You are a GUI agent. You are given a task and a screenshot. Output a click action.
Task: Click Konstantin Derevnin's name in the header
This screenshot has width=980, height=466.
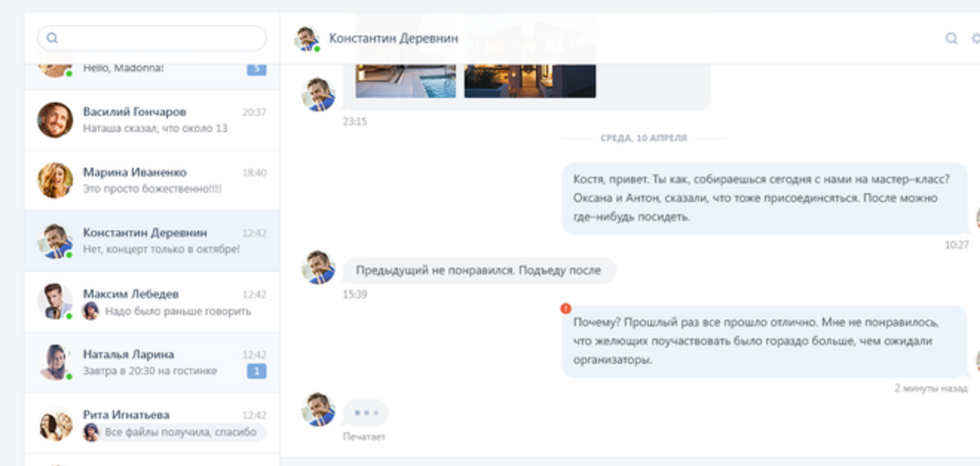click(x=394, y=38)
